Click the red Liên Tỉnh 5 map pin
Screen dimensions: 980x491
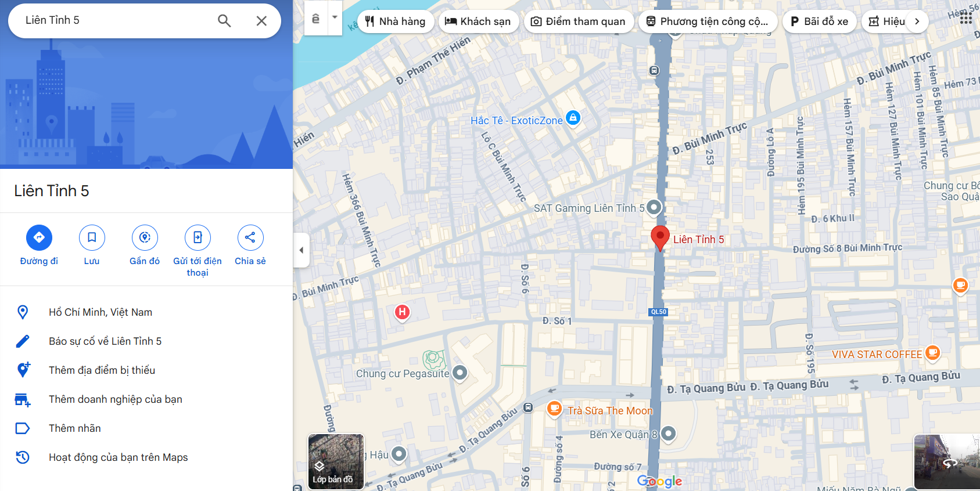[660, 238]
